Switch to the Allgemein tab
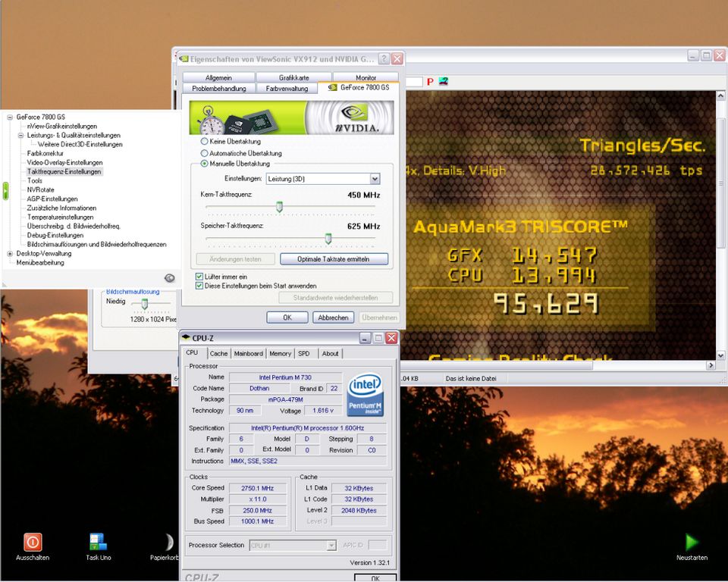Screen dimensions: 728x582 point(218,77)
